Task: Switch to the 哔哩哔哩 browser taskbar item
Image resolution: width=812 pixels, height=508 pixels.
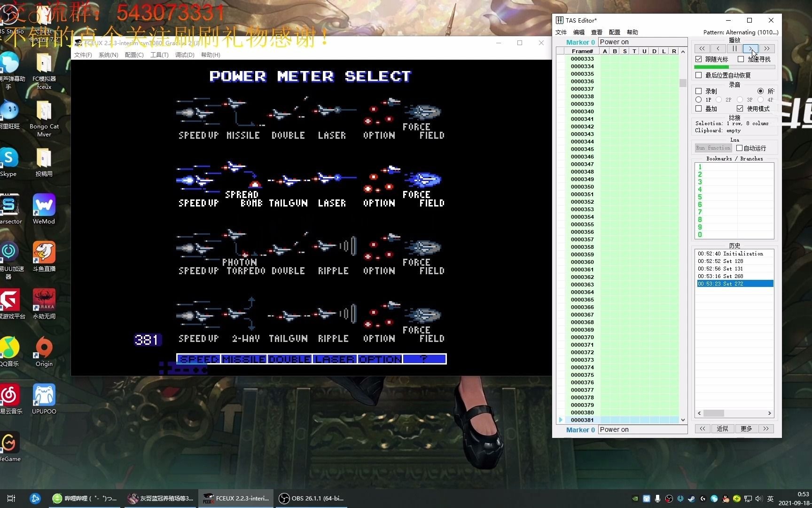Action: 85,499
